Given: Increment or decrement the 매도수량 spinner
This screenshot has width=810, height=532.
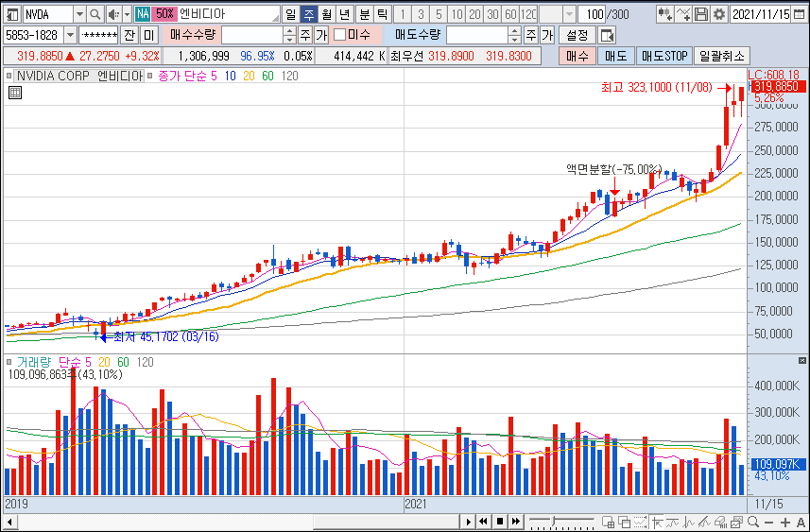Looking at the screenshot, I should coord(514,35).
